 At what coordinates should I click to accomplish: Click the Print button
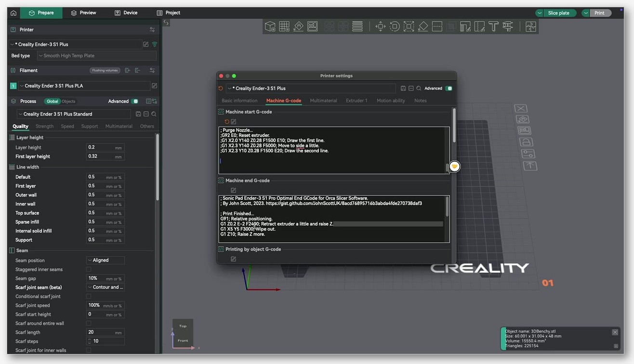[601, 13]
